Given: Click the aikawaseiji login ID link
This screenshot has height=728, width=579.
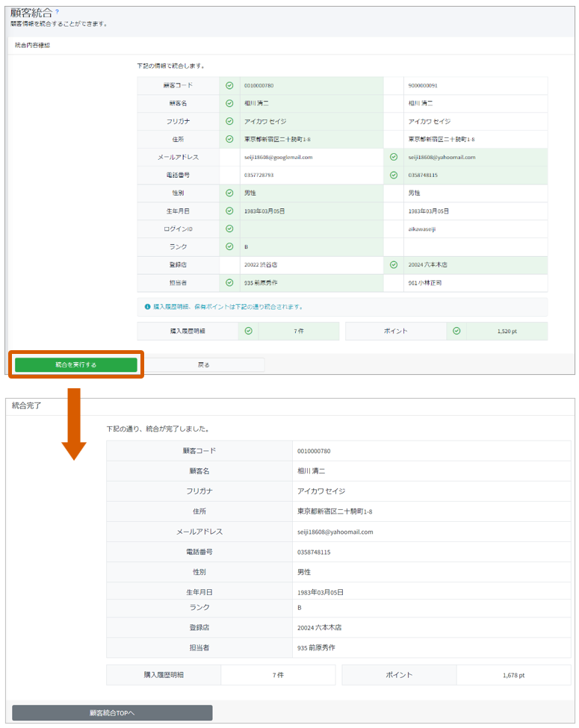Looking at the screenshot, I should (x=423, y=229).
